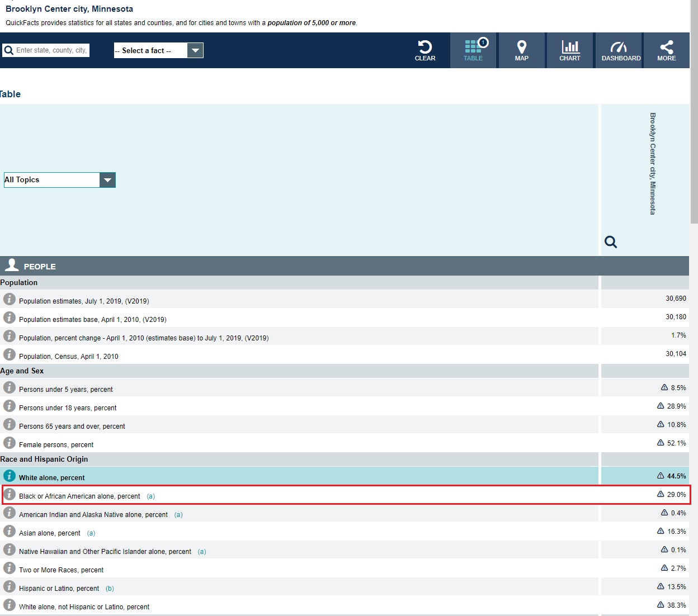Image resolution: width=698 pixels, height=616 pixels.
Task: Click the magnifier icon in Brooklyn Center column
Action: pyautogui.click(x=611, y=242)
